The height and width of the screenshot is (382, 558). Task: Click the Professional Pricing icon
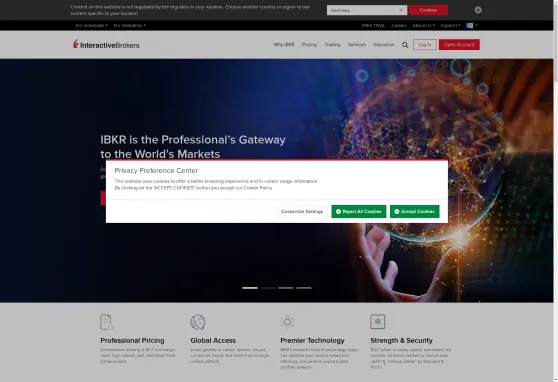(x=107, y=322)
